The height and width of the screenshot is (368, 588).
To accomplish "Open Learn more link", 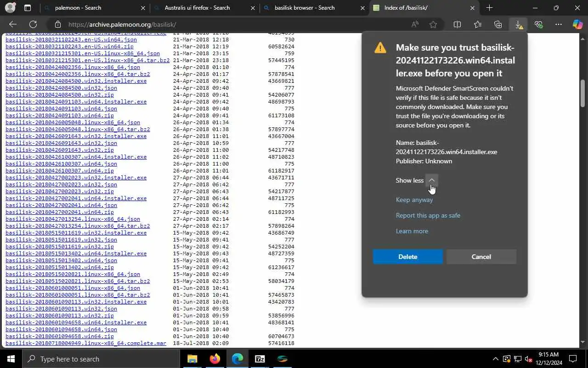I will (412, 231).
